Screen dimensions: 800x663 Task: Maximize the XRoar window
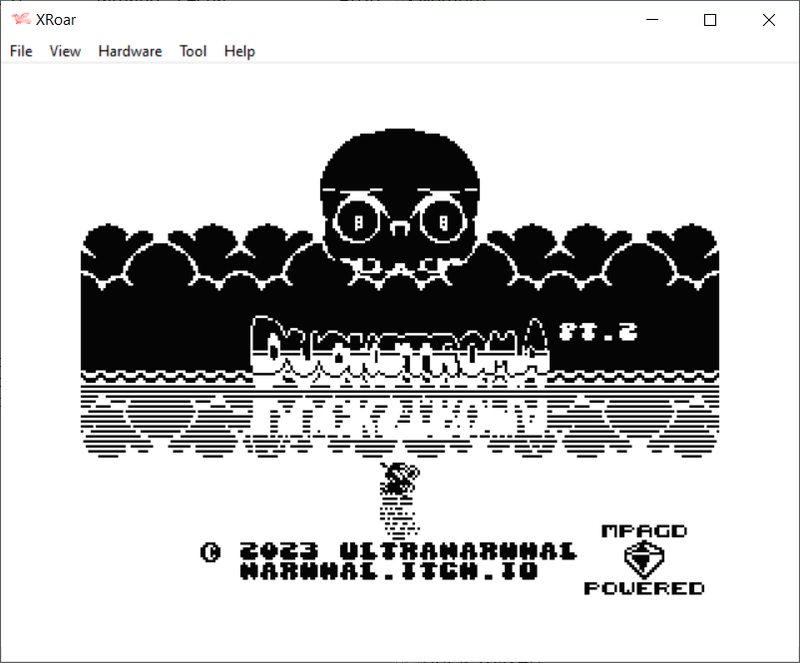[x=710, y=20]
